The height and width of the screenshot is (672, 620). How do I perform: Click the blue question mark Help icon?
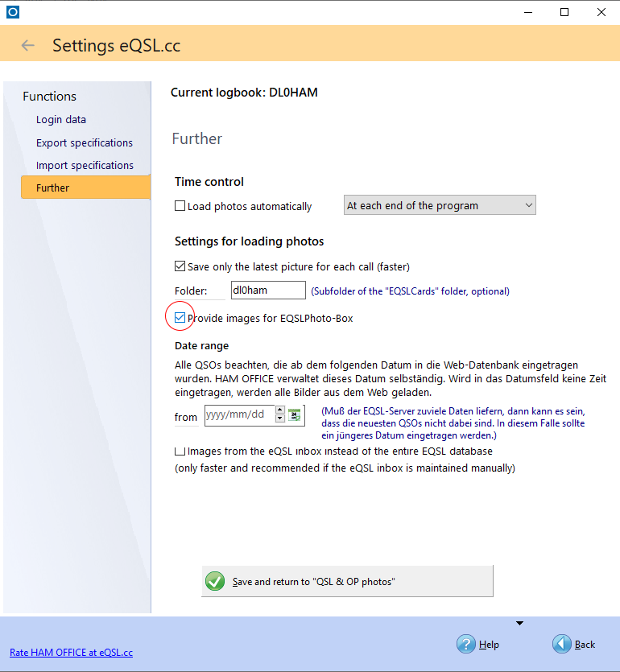point(465,644)
